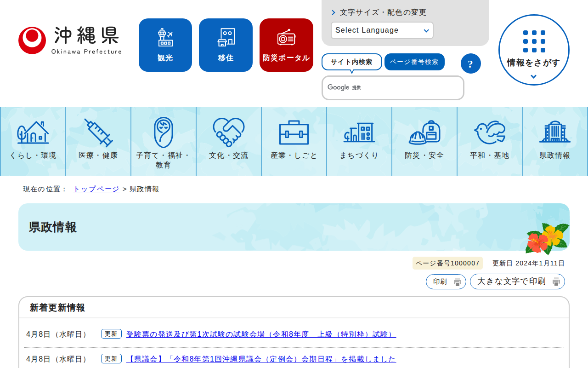Open the 医療・健康 menu label
This screenshot has height=368, width=588.
pyautogui.click(x=98, y=155)
